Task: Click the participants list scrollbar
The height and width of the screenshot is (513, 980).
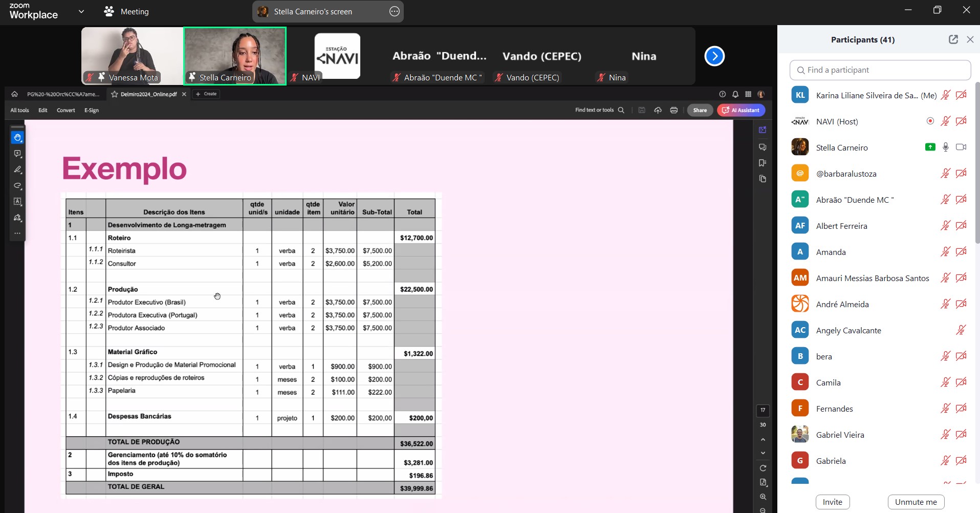Action: pos(976,154)
